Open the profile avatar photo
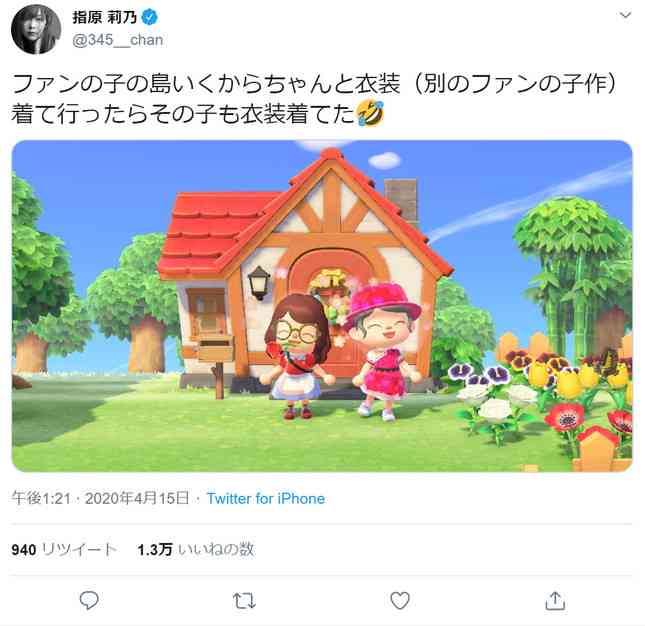This screenshot has width=645, height=626. [36, 29]
